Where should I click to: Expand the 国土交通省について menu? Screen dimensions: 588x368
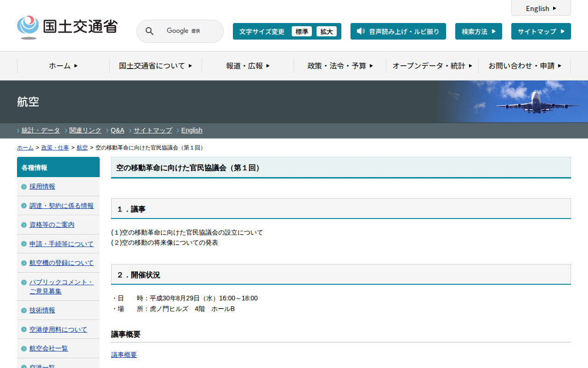pos(155,66)
